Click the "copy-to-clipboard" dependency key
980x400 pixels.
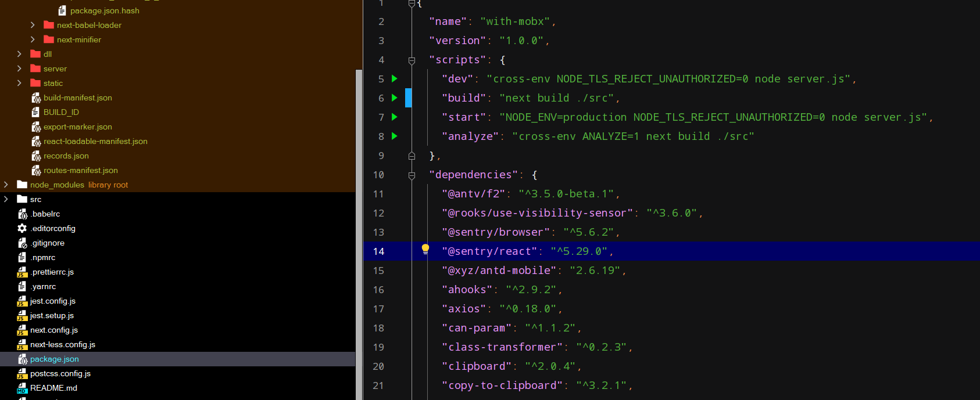[x=503, y=385]
